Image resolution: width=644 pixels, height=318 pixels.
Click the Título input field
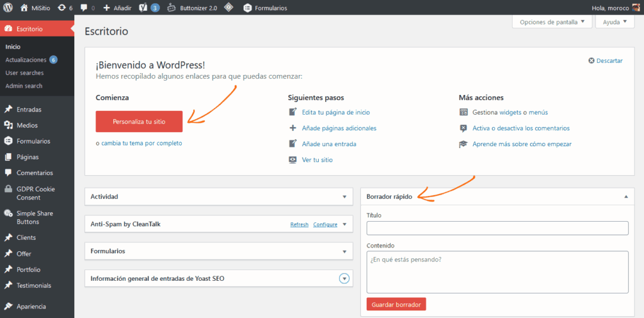point(497,228)
